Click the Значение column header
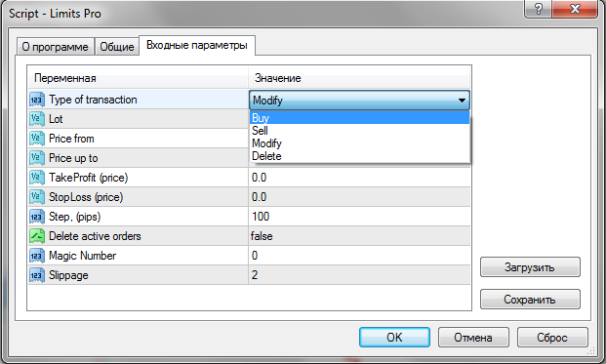The height and width of the screenshot is (364, 606). coord(359,78)
